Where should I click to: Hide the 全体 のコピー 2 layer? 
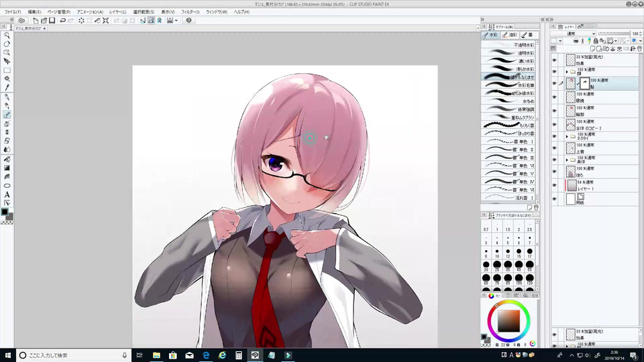pos(555,125)
